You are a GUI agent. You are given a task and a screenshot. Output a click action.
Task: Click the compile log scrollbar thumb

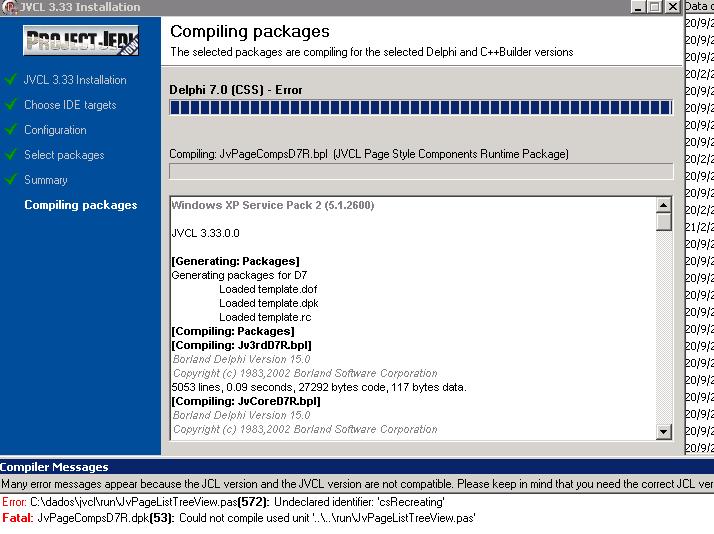pos(664,222)
